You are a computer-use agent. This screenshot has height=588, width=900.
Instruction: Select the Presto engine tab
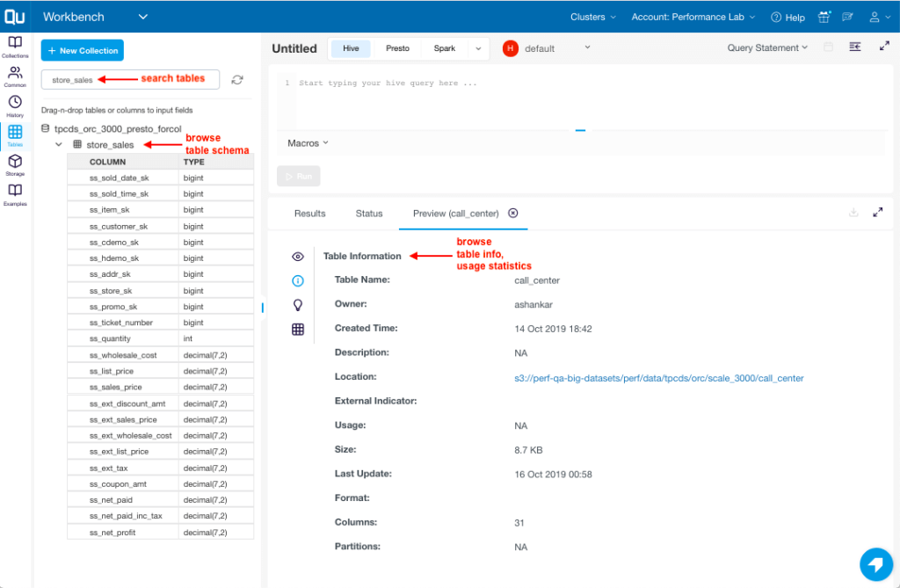click(x=397, y=48)
